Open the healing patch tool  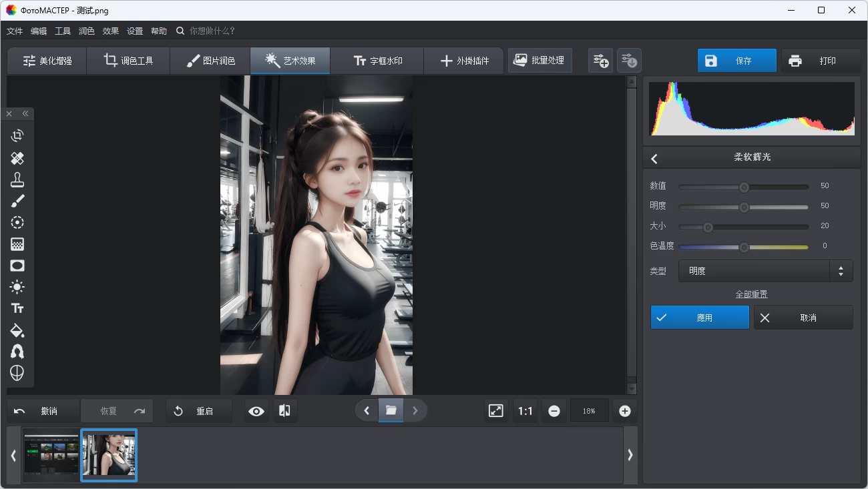coord(17,158)
